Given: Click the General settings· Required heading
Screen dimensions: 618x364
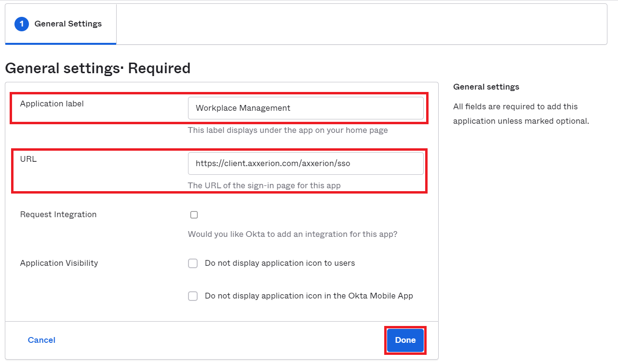Looking at the screenshot, I should point(98,68).
